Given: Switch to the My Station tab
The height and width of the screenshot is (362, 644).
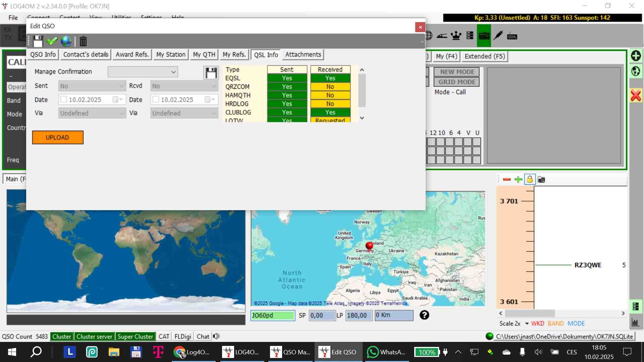Looking at the screenshot, I should (x=171, y=55).
